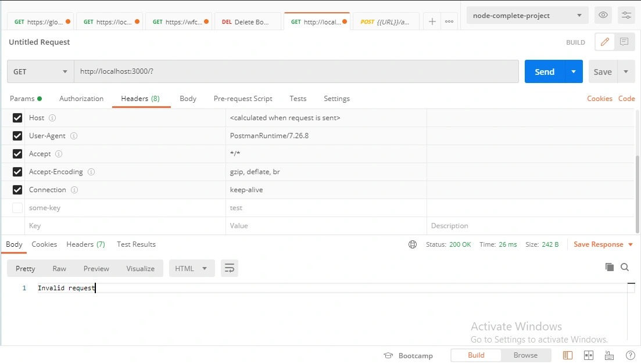Toggle line wrap icon in response toolbar
This screenshot has width=641, height=364.
[x=230, y=268]
